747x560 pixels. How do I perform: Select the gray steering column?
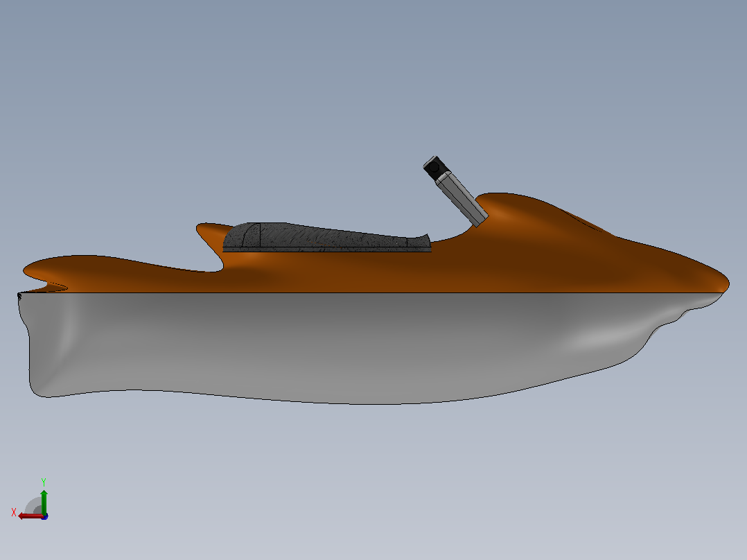click(x=462, y=200)
